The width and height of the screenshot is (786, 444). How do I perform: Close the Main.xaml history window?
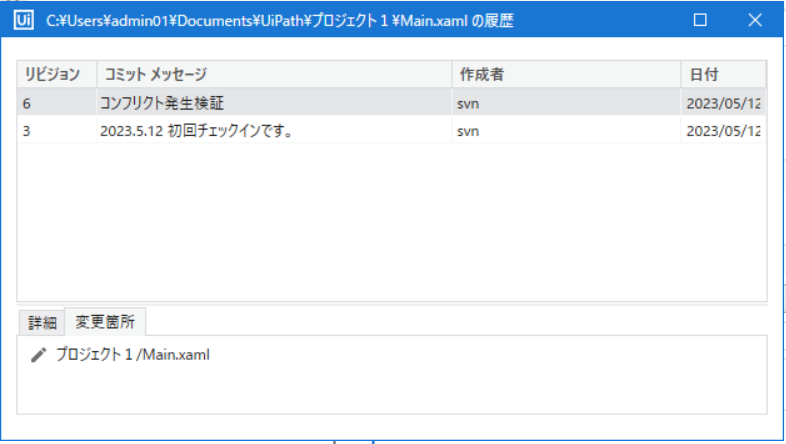(x=755, y=20)
